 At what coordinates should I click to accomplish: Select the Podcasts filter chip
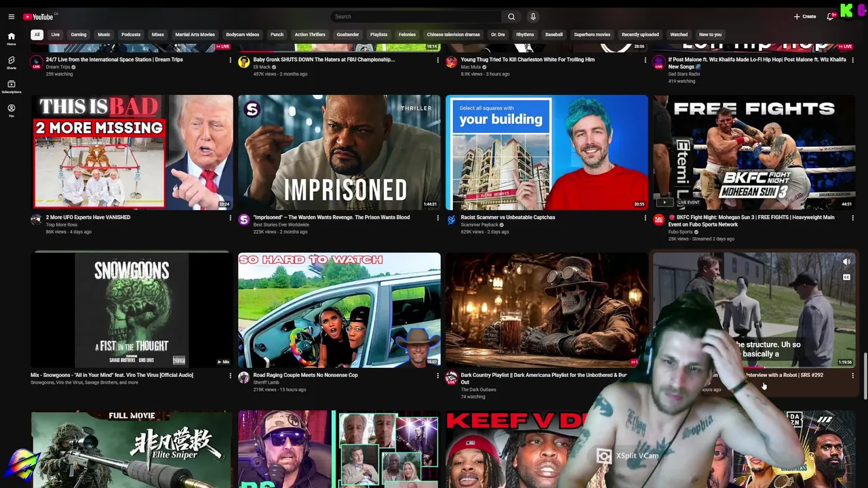[x=131, y=35]
